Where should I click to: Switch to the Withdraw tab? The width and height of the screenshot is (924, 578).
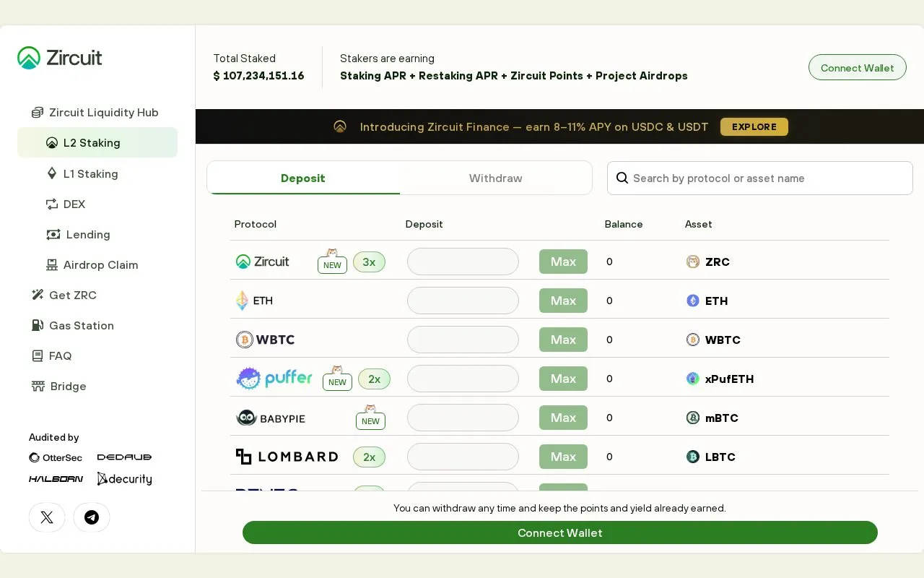tap(496, 178)
